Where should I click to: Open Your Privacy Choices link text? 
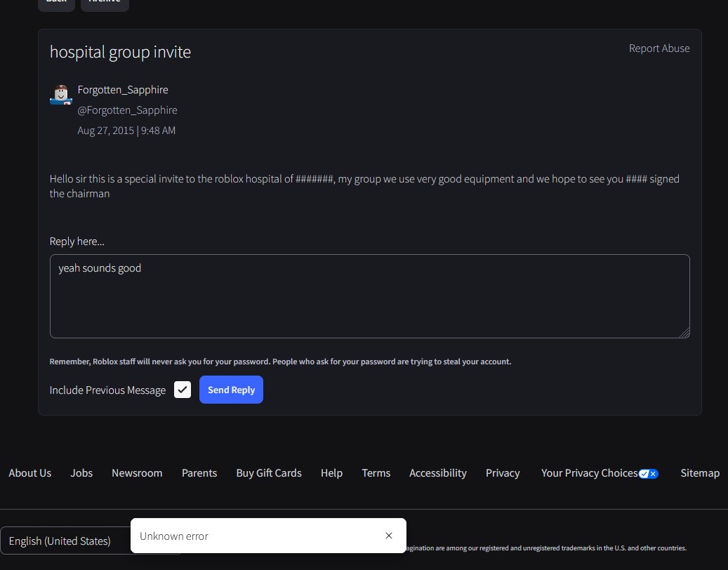coord(589,473)
